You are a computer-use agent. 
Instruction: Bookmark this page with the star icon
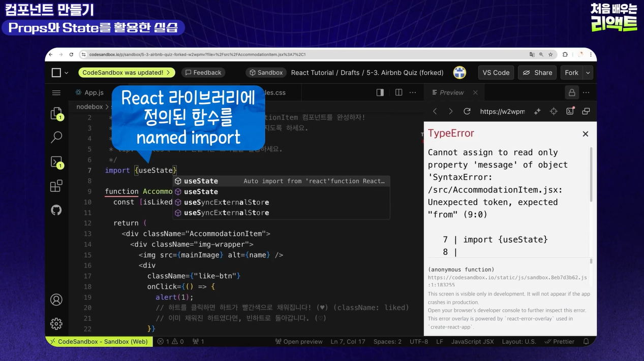point(550,54)
